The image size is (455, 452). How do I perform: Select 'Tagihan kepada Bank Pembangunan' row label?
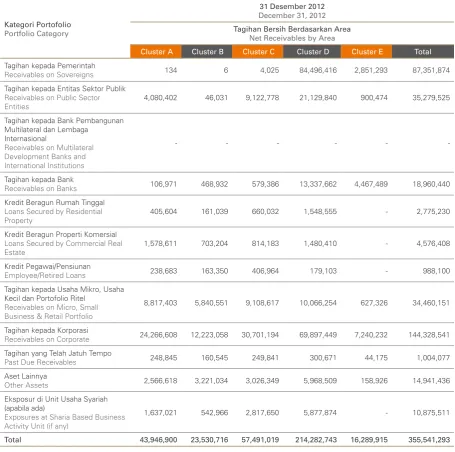tap(64, 120)
